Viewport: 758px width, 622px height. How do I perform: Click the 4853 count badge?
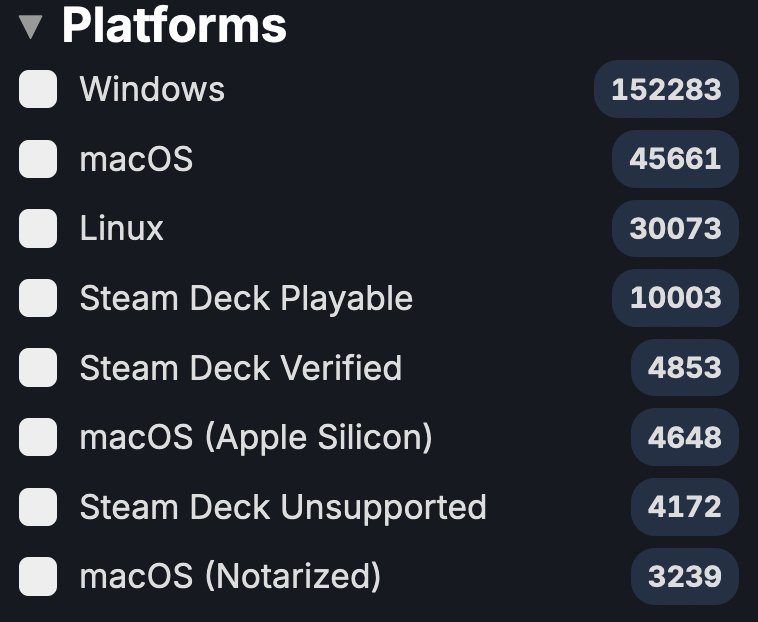(684, 368)
